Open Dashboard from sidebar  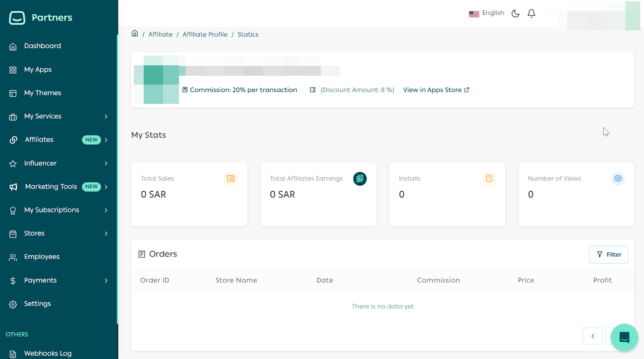(42, 46)
